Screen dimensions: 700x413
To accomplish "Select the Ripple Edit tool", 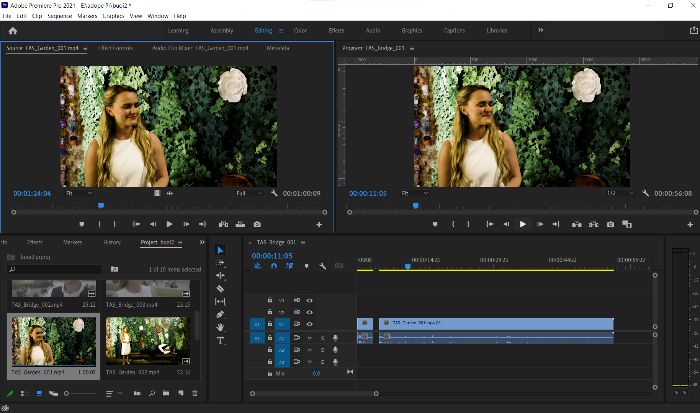I will tap(220, 275).
